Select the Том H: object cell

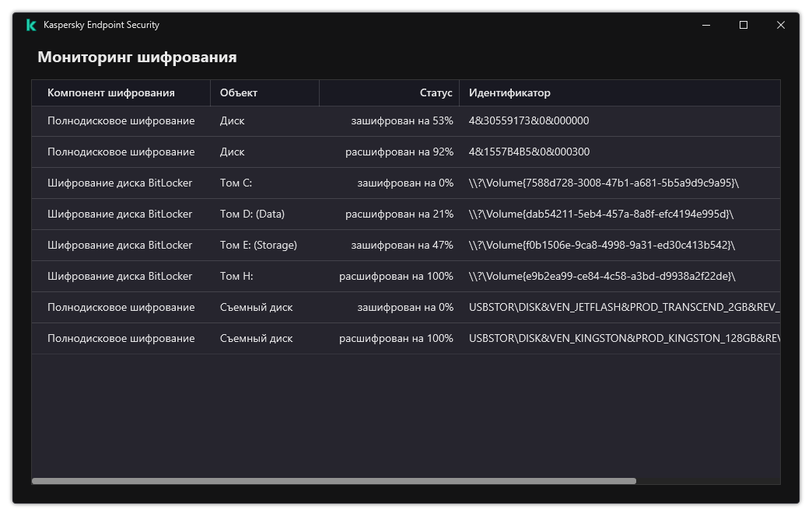point(236,276)
